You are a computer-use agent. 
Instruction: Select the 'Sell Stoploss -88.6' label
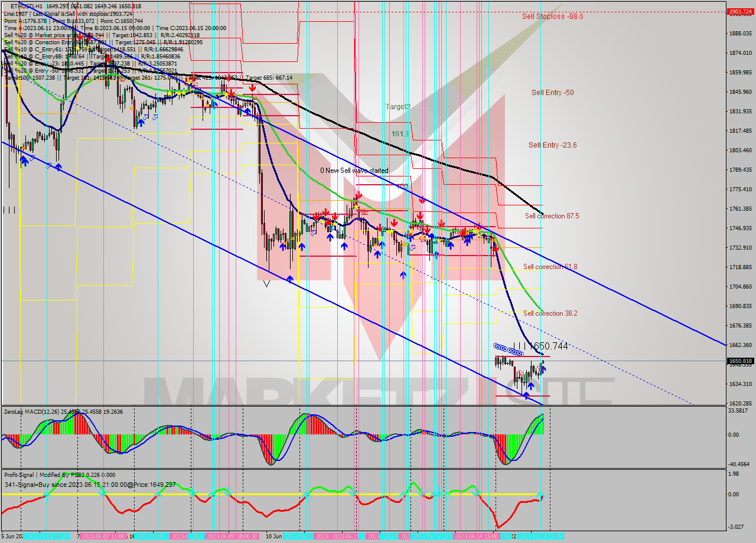pos(552,17)
